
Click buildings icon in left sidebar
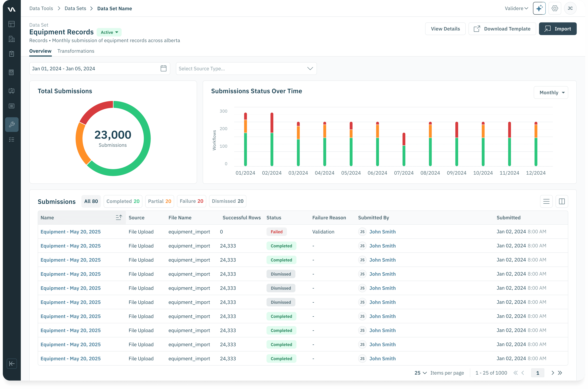click(x=12, y=39)
